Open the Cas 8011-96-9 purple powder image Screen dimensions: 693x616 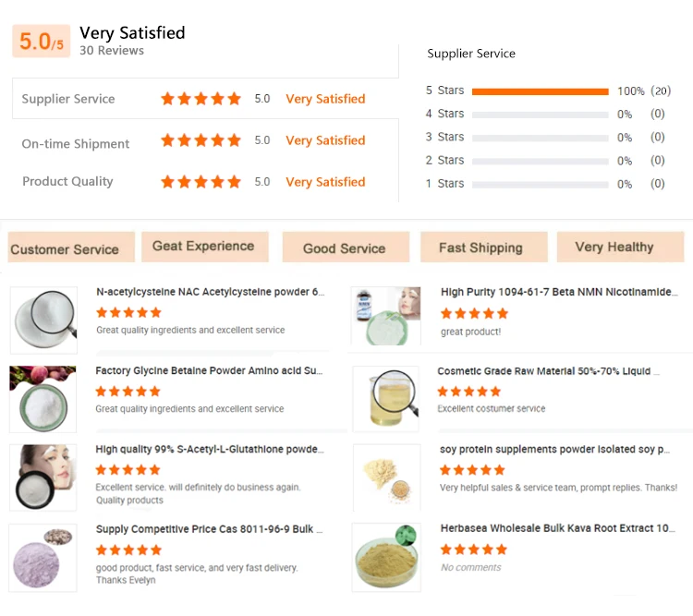coord(43,557)
